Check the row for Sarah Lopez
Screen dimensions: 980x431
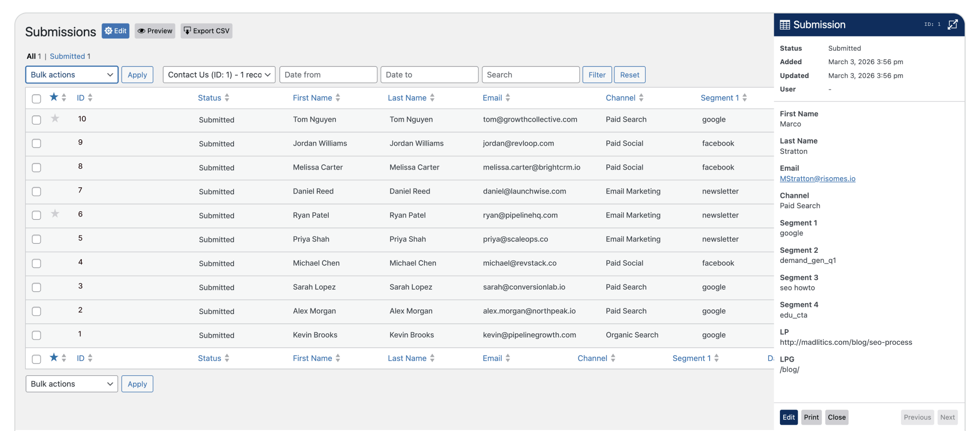[36, 287]
